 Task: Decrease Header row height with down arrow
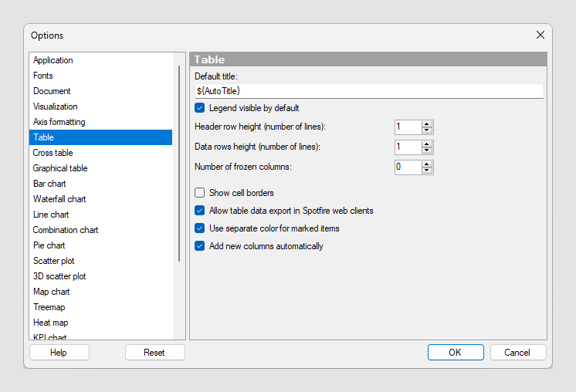pyautogui.click(x=427, y=130)
